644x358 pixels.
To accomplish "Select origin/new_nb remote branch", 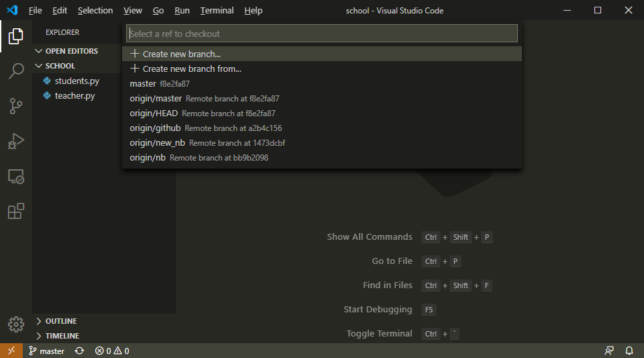I will pos(322,142).
